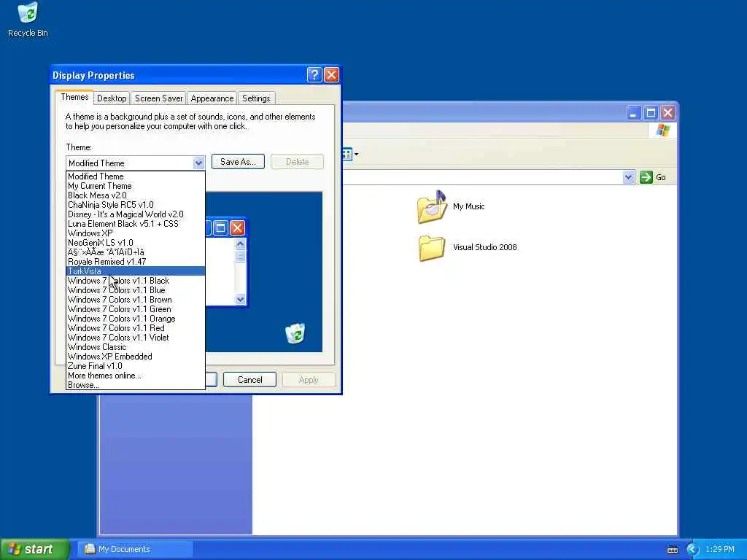Pick Black Mesa v2.0 theme
The width and height of the screenshot is (747, 560).
click(135, 195)
